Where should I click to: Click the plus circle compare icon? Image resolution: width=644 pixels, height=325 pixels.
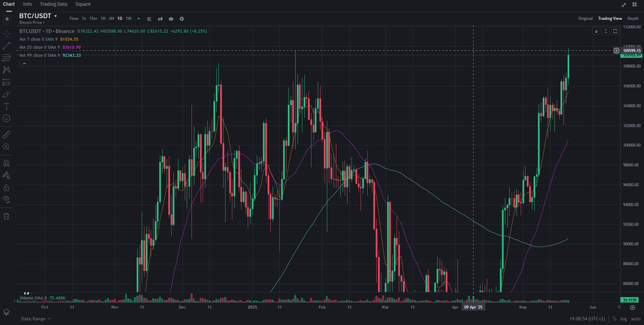click(x=182, y=19)
